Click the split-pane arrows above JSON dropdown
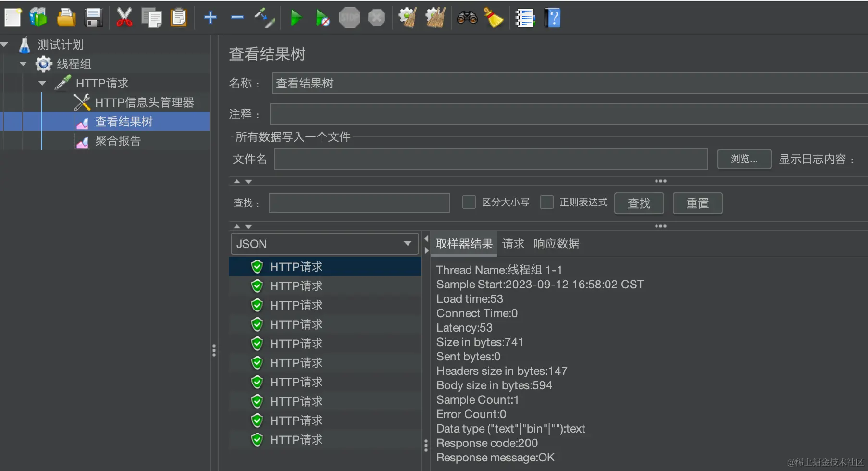Screen dimensions: 868x471 [243, 226]
